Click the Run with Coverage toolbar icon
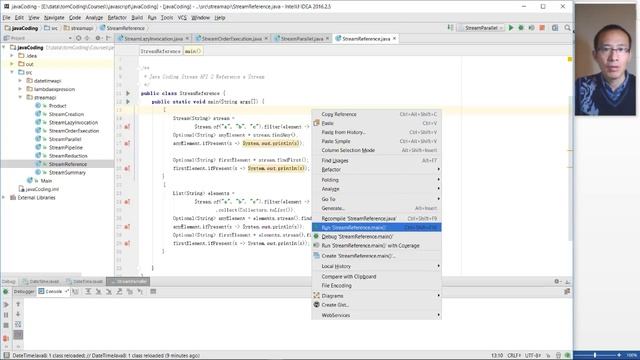Viewport: 640px width, 360px height. 531,28
